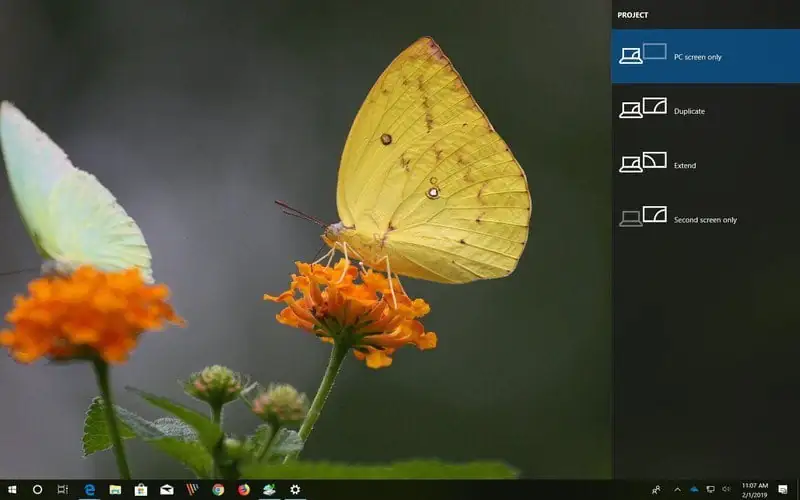Expand hidden system tray icons chevron
Viewport: 800px width, 500px height.
pos(677,490)
